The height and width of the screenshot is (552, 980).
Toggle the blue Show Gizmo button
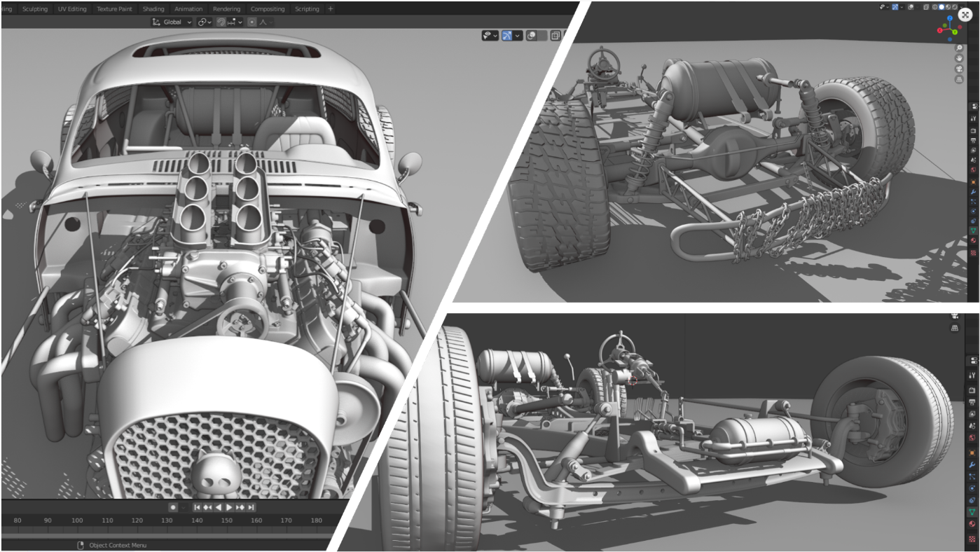507,35
